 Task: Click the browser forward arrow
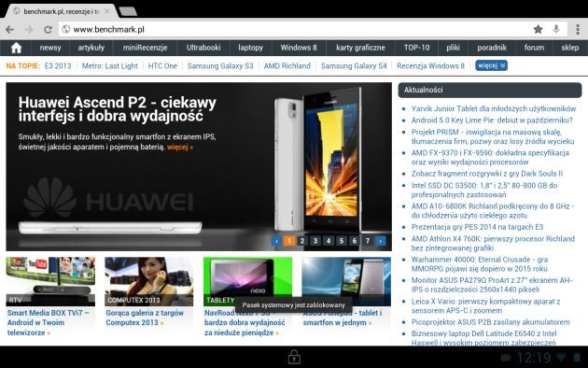click(29, 29)
